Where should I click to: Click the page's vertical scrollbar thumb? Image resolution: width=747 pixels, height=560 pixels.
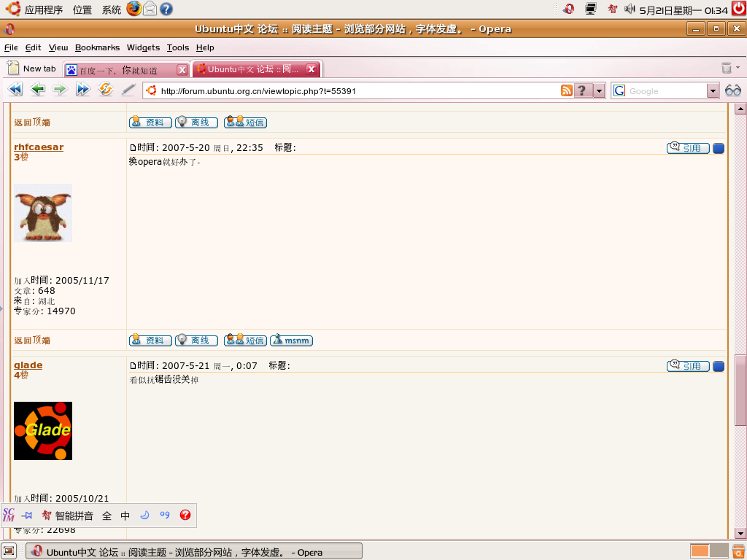pos(740,390)
